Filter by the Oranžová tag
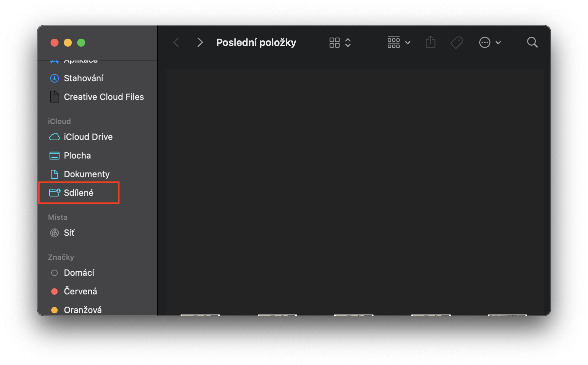Screen dimensions: 588x365 [76, 310]
